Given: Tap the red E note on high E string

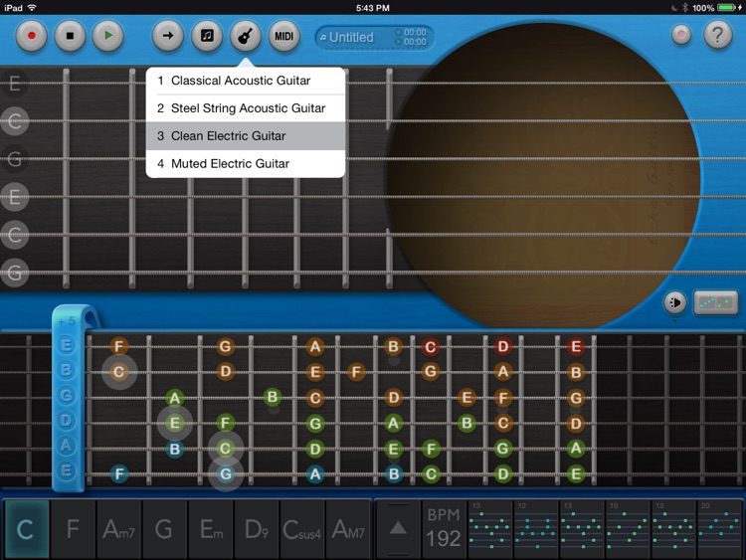Looking at the screenshot, I should [576, 346].
